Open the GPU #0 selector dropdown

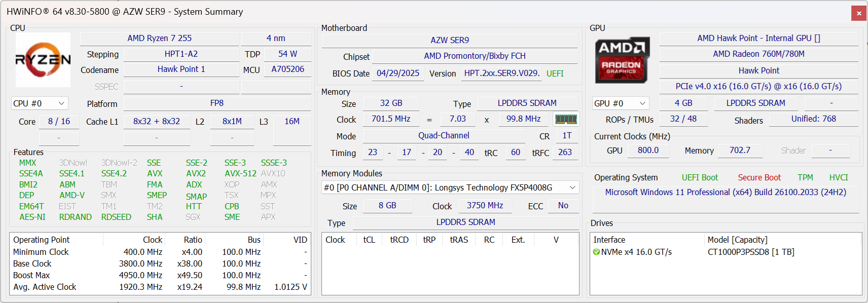pos(621,103)
